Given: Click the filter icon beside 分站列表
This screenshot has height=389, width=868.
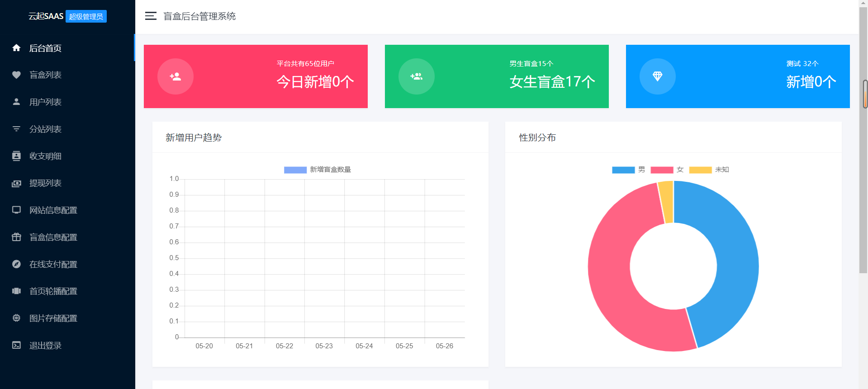Looking at the screenshot, I should coord(16,129).
